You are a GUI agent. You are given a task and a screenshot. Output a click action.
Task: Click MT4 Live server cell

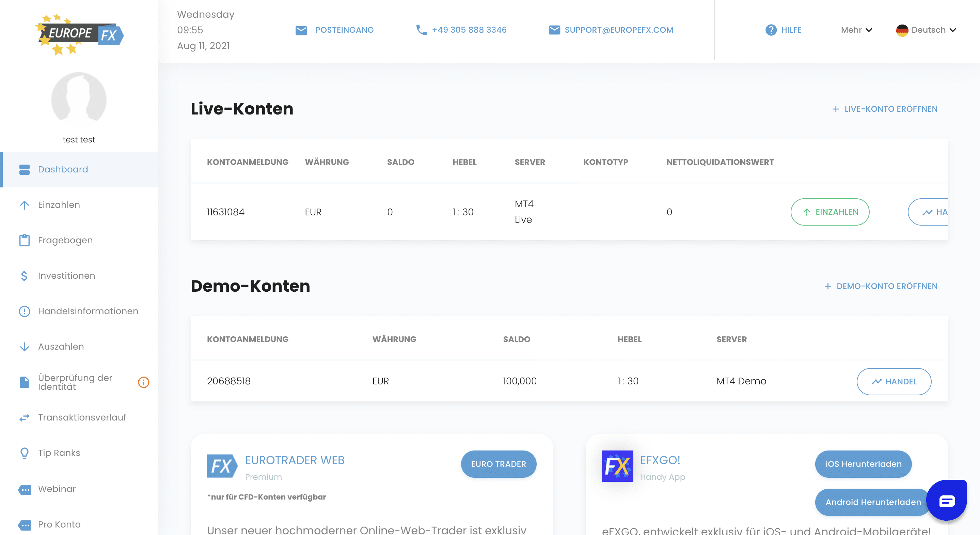point(524,212)
